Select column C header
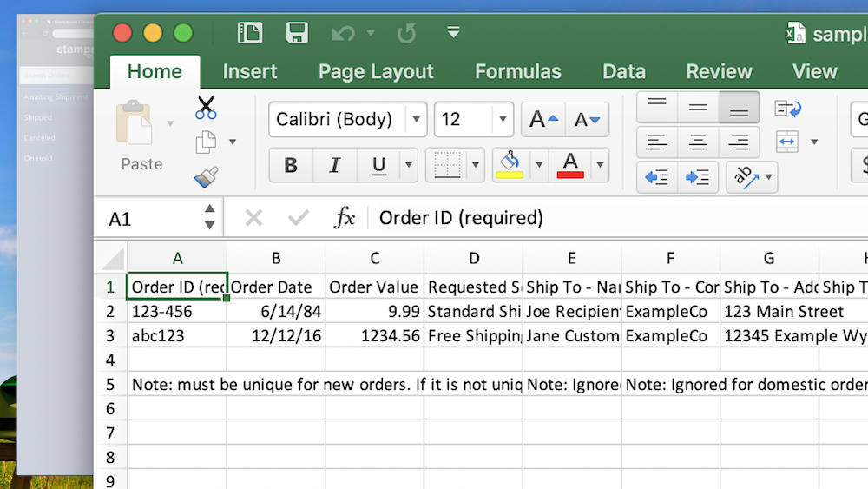 point(375,258)
